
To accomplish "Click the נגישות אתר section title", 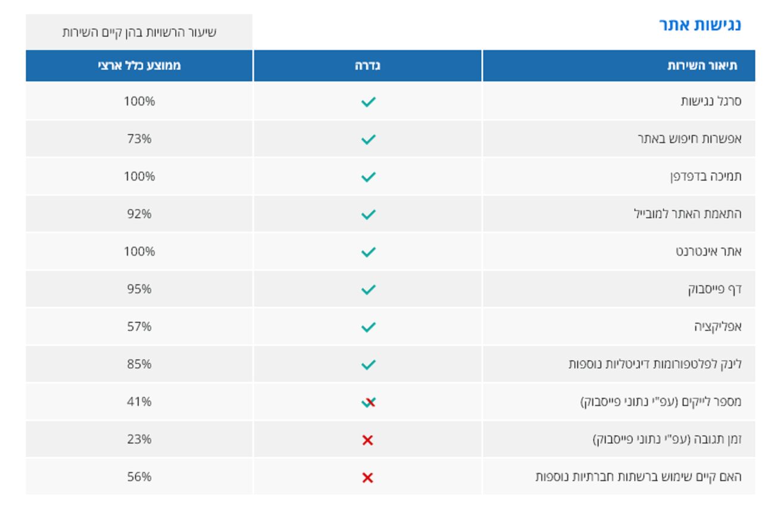I will [x=700, y=25].
